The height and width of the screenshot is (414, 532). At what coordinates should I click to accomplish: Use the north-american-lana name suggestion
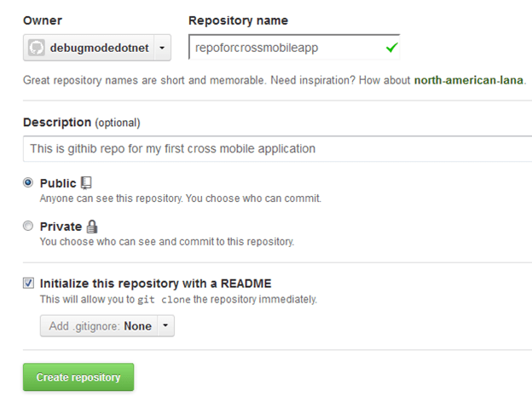469,81
